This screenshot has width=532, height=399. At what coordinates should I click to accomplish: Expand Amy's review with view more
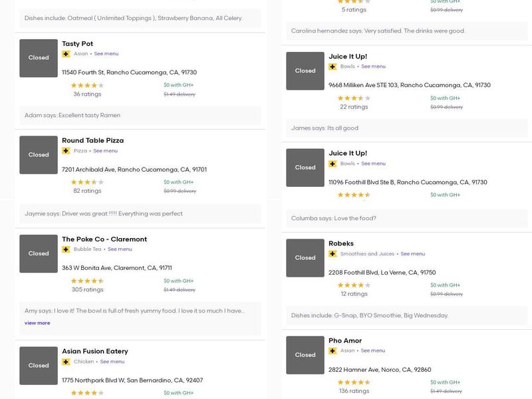[x=37, y=323]
